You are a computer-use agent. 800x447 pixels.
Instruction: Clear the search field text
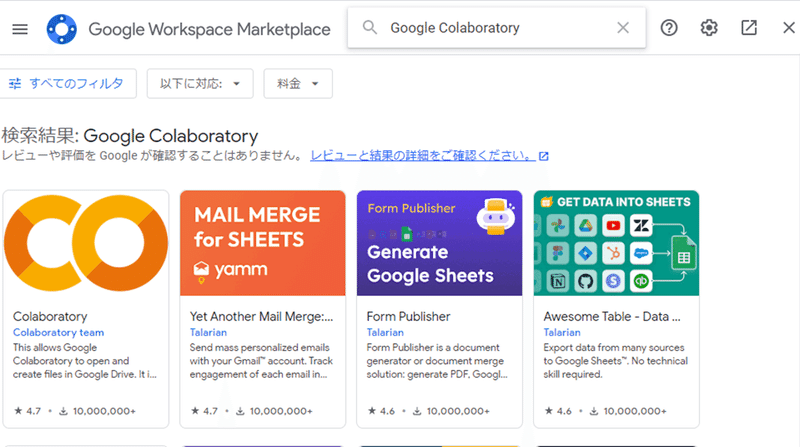click(623, 28)
